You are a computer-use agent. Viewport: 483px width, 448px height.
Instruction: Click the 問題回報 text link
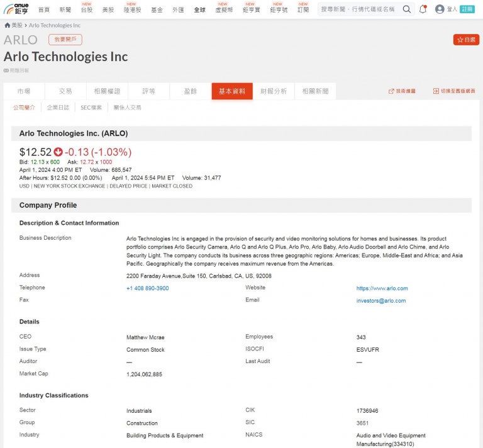[19, 70]
